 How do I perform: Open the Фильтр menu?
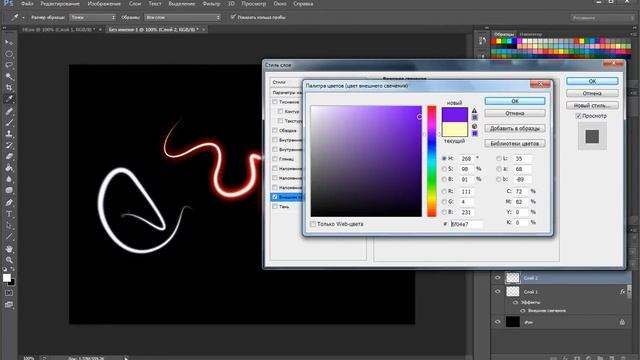[x=211, y=4]
